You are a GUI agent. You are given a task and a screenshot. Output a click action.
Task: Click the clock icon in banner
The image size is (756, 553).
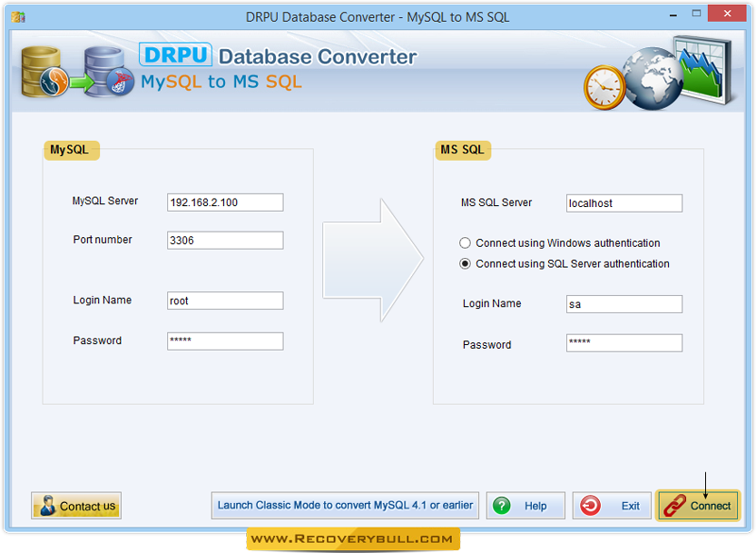coord(604,88)
